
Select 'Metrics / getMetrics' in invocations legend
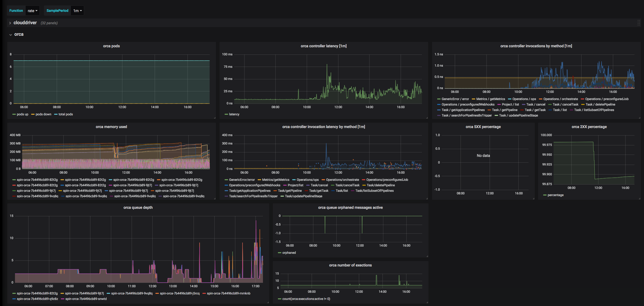click(x=490, y=99)
